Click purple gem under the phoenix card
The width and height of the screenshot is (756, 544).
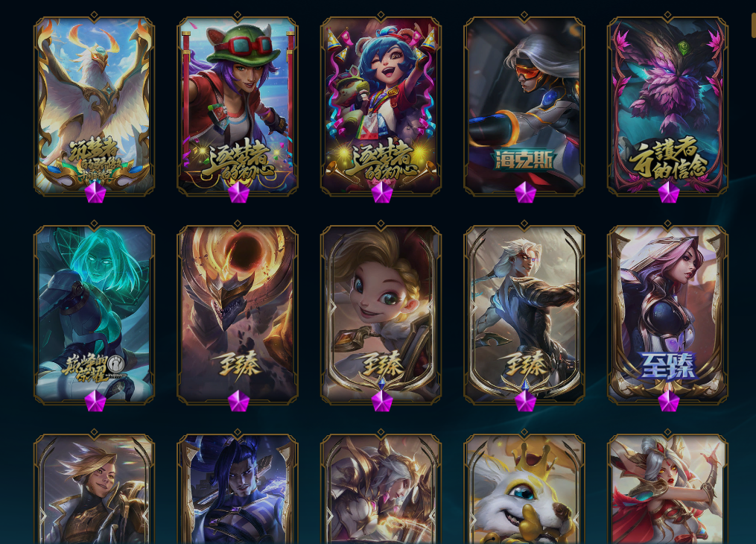[x=95, y=192]
